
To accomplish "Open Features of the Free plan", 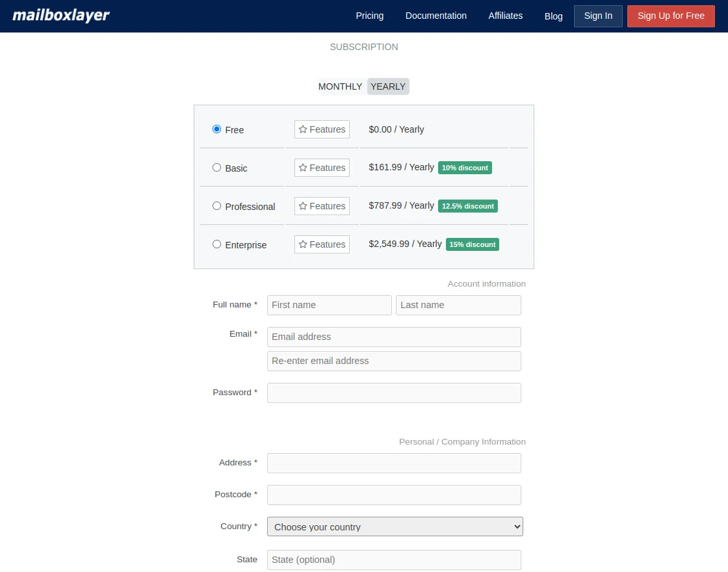I will pyautogui.click(x=321, y=129).
